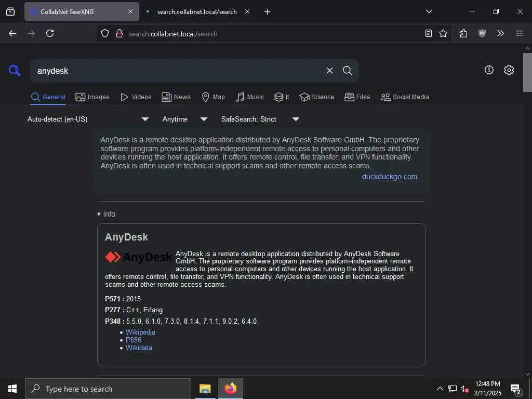Open SearXNG preferences gear
This screenshot has height=399, width=532.
[x=509, y=70]
